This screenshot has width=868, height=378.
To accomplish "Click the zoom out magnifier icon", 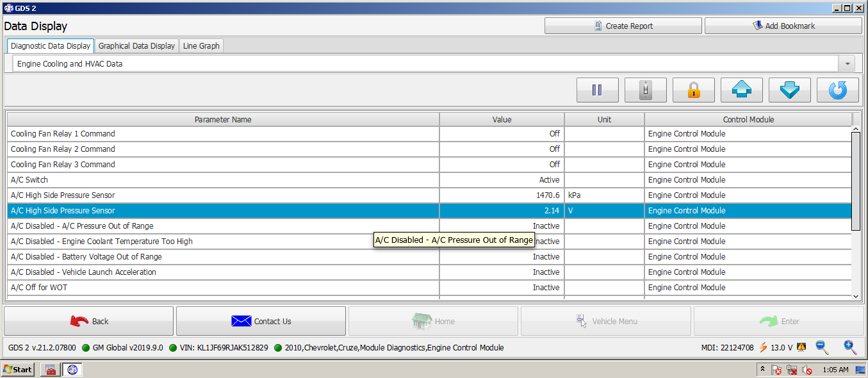I will coord(822,347).
